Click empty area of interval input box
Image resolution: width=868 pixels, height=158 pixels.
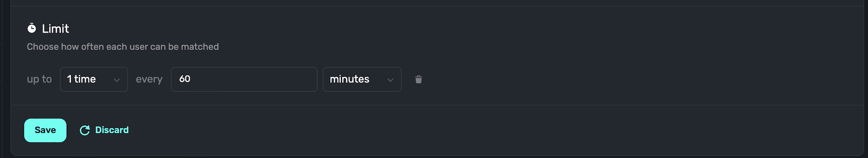256,79
